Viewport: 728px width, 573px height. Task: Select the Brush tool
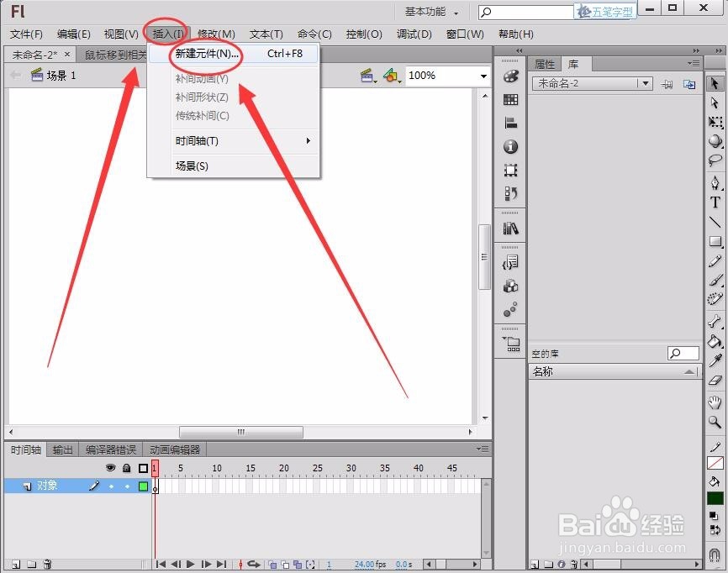[715, 281]
